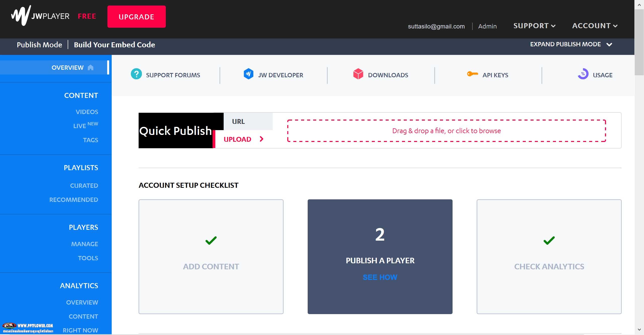Click the FREE plan label
Image resolution: width=644 pixels, height=335 pixels.
pyautogui.click(x=87, y=16)
